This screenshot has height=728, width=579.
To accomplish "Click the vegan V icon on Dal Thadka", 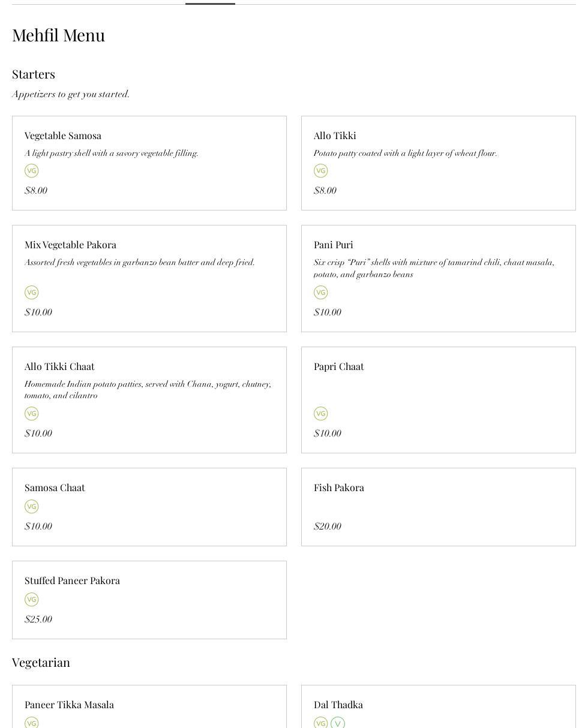I will pyautogui.click(x=338, y=723).
